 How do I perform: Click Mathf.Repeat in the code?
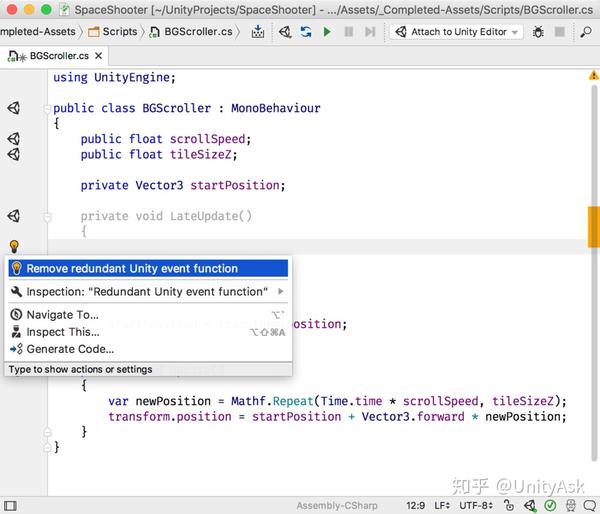[x=272, y=401]
